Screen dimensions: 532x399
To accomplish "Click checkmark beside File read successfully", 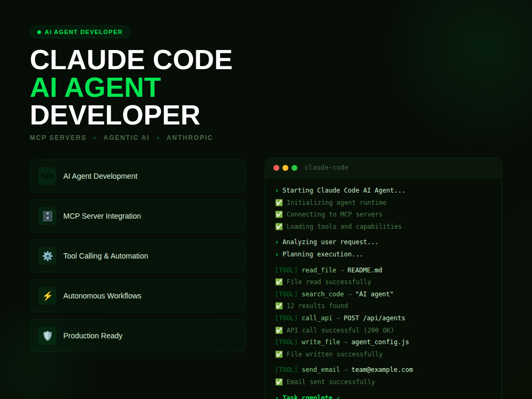I will tap(279, 282).
